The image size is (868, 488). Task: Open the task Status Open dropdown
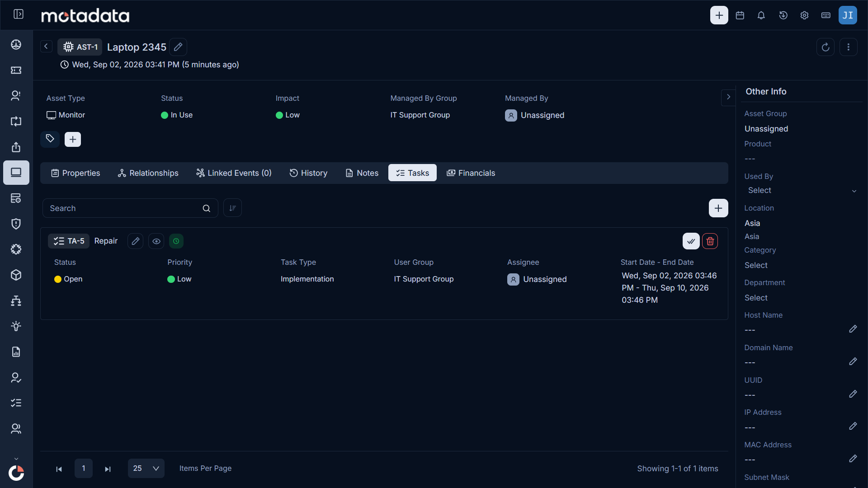pos(68,279)
